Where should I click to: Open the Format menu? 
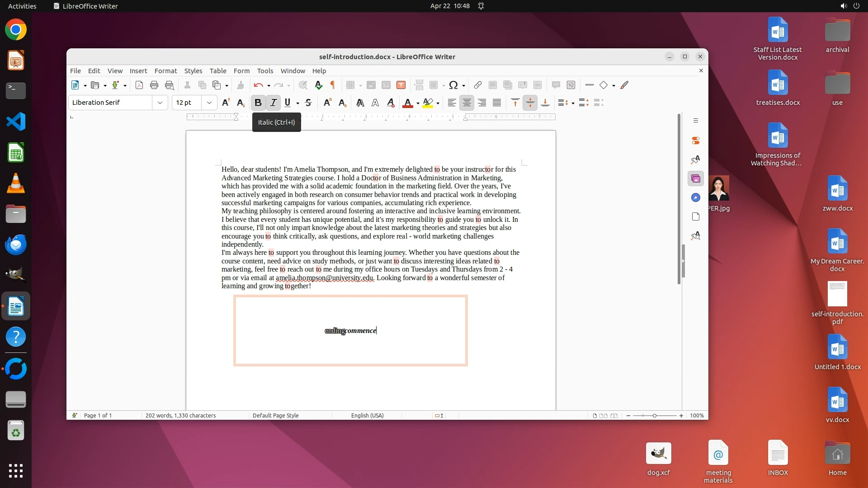165,71
